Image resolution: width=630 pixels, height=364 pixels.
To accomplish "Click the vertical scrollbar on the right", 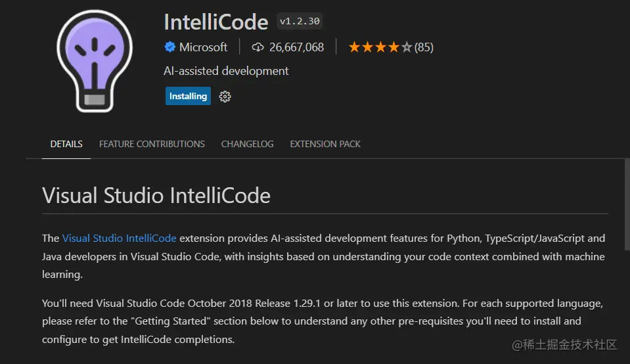I will (x=627, y=204).
